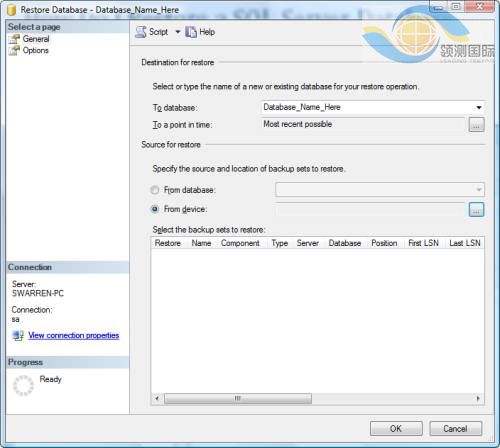
Task: Open the Help icon in the toolbar
Action: point(191,32)
